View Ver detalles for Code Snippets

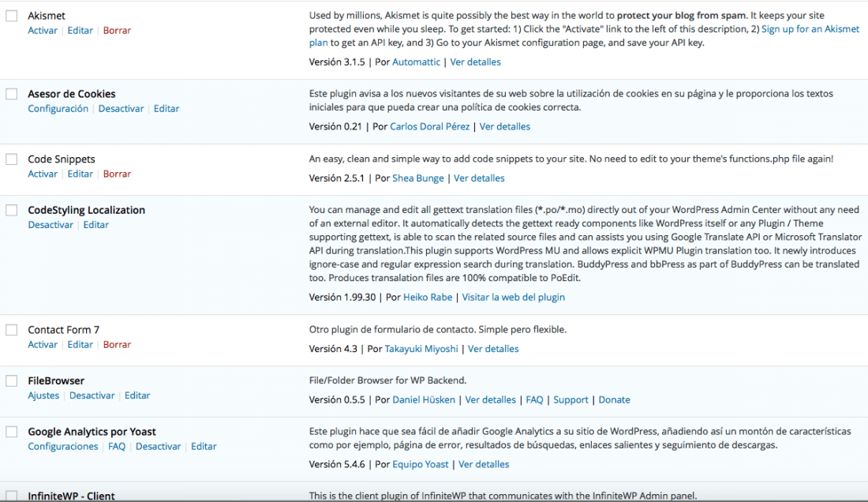480,178
